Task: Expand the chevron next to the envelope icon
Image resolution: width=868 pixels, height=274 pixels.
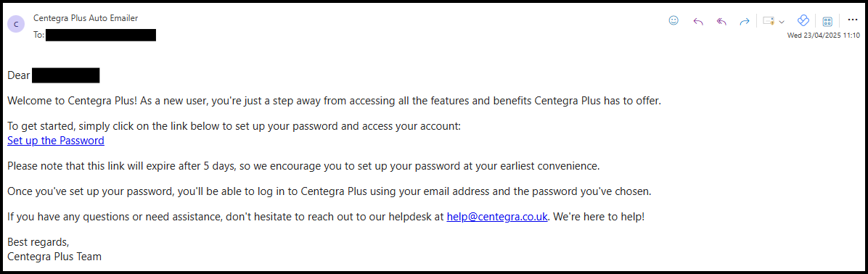Action: click(782, 22)
